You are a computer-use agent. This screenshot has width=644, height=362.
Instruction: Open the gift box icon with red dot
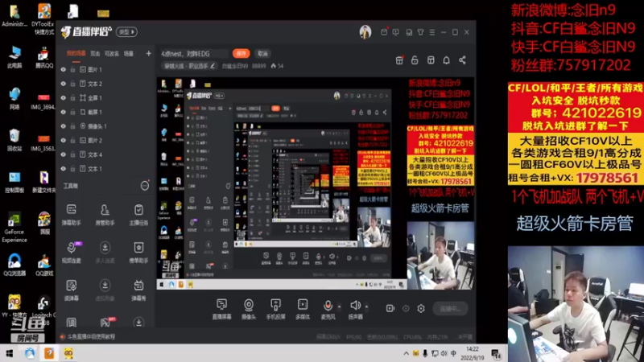[399, 60]
